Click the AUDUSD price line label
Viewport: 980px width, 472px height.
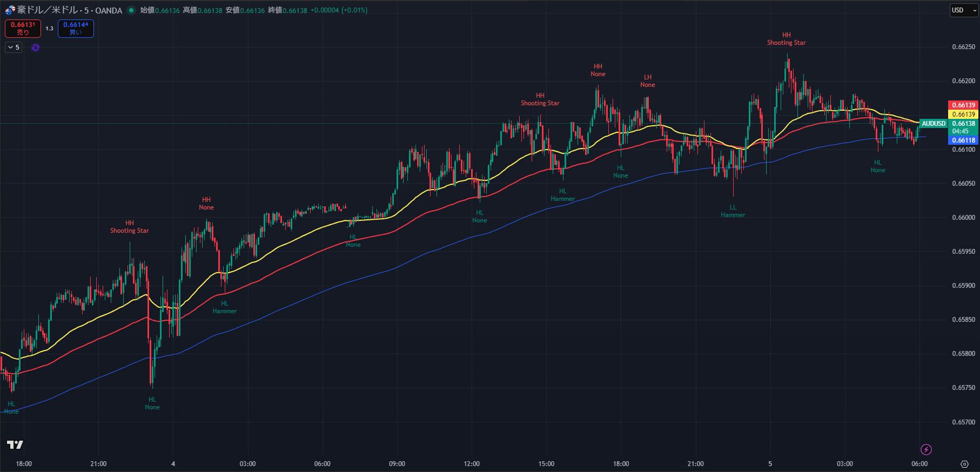coord(934,124)
